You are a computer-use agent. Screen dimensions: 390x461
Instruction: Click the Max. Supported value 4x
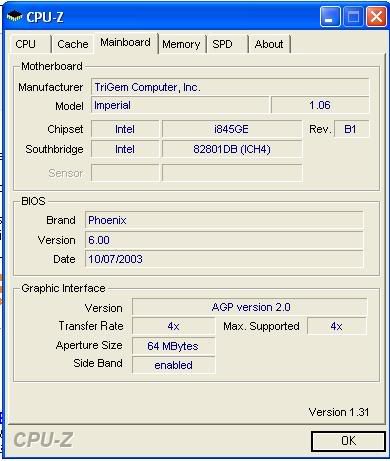pos(337,326)
